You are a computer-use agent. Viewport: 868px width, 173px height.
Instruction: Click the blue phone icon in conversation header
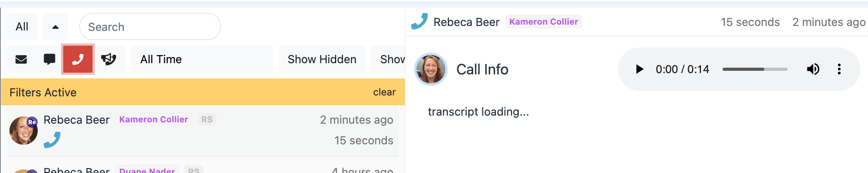pyautogui.click(x=419, y=22)
